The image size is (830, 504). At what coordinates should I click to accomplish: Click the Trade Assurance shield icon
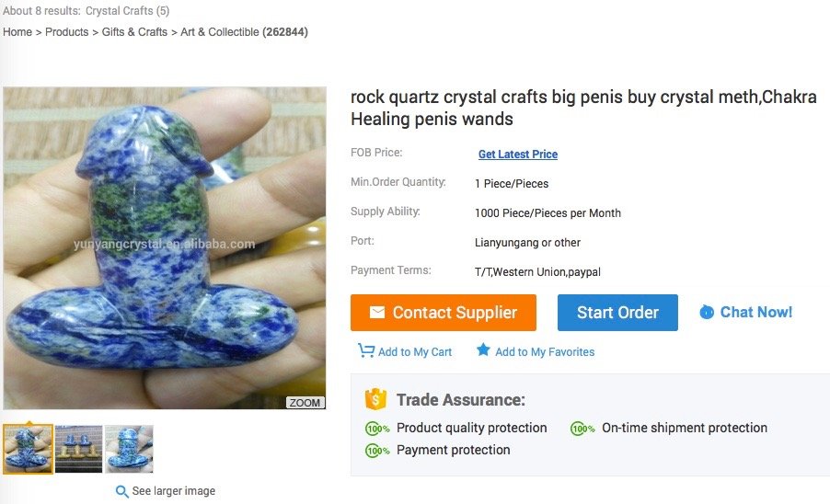pyautogui.click(x=375, y=399)
